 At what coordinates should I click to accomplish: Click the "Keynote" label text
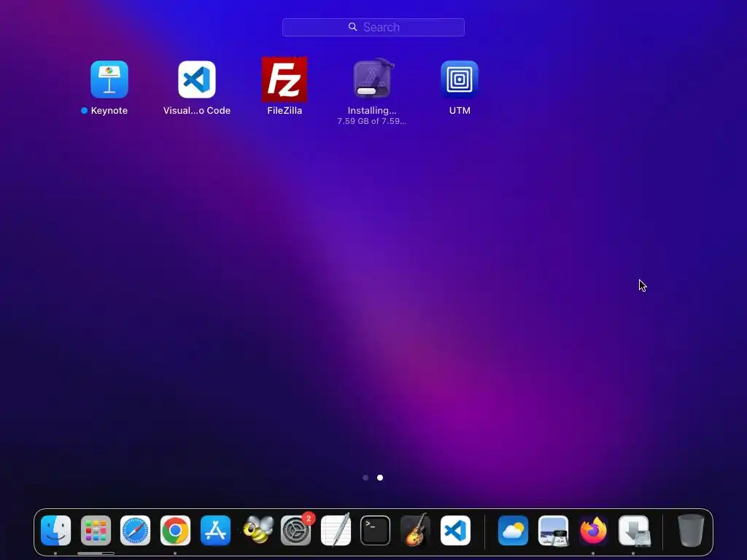pyautogui.click(x=109, y=111)
